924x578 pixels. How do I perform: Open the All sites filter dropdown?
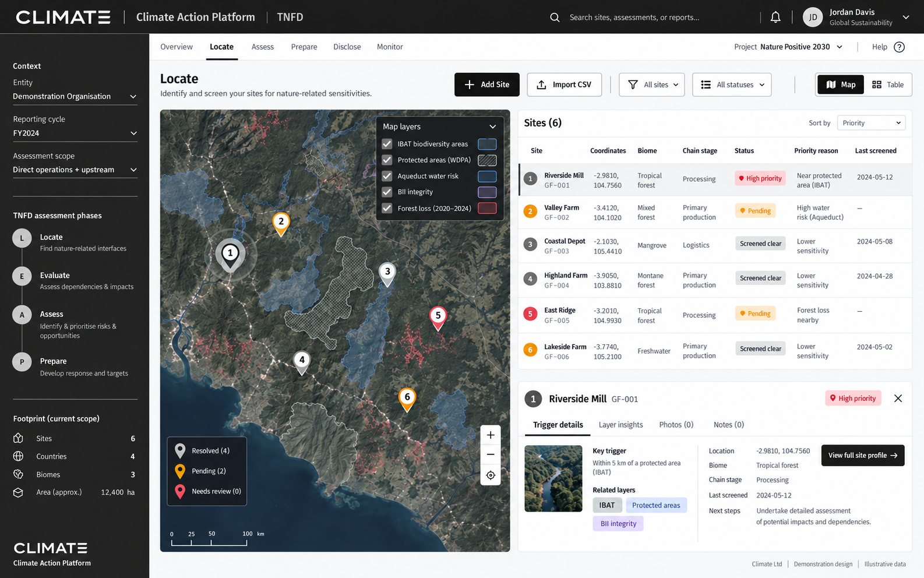click(652, 84)
